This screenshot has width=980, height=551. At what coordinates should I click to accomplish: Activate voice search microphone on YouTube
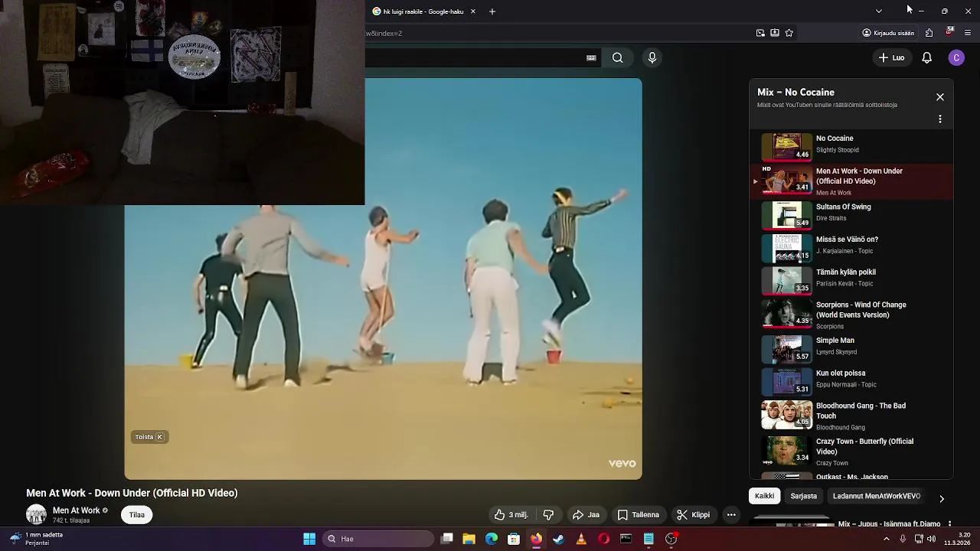tap(652, 57)
